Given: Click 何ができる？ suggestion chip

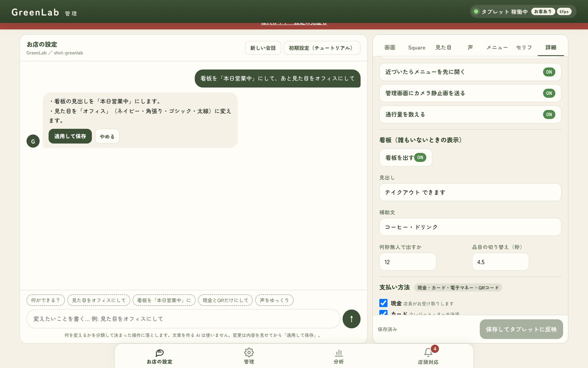Looking at the screenshot, I should [x=46, y=300].
